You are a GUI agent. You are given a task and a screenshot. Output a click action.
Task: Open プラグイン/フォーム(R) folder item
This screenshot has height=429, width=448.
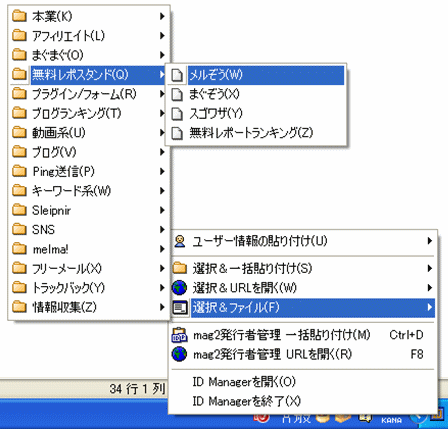click(x=89, y=94)
